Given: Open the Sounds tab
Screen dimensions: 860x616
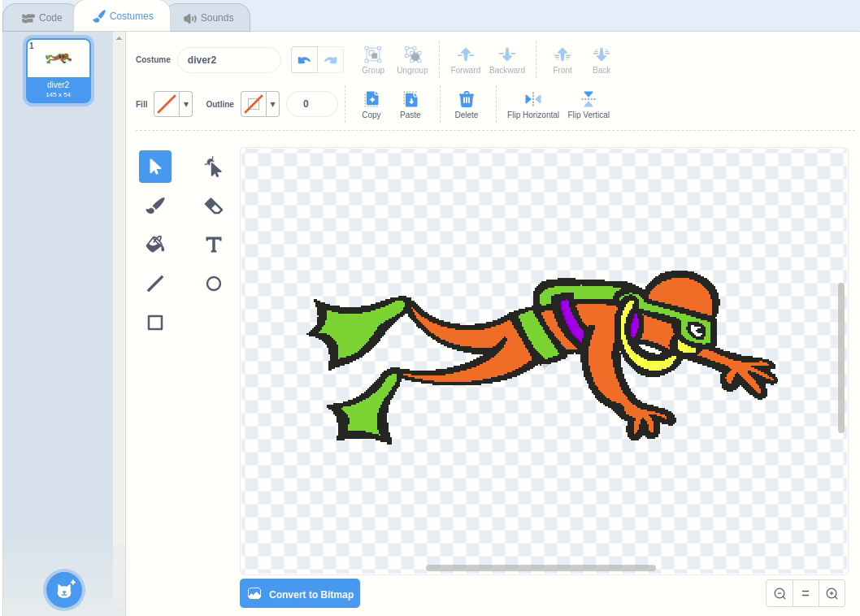Looking at the screenshot, I should (209, 18).
